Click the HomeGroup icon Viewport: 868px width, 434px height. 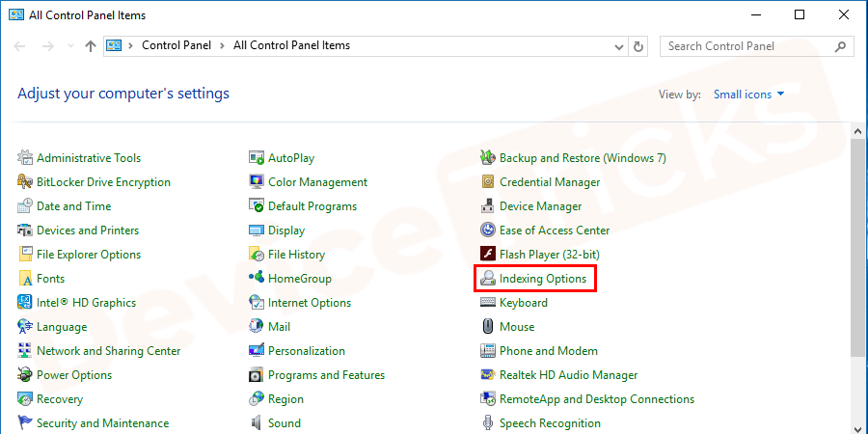[257, 278]
